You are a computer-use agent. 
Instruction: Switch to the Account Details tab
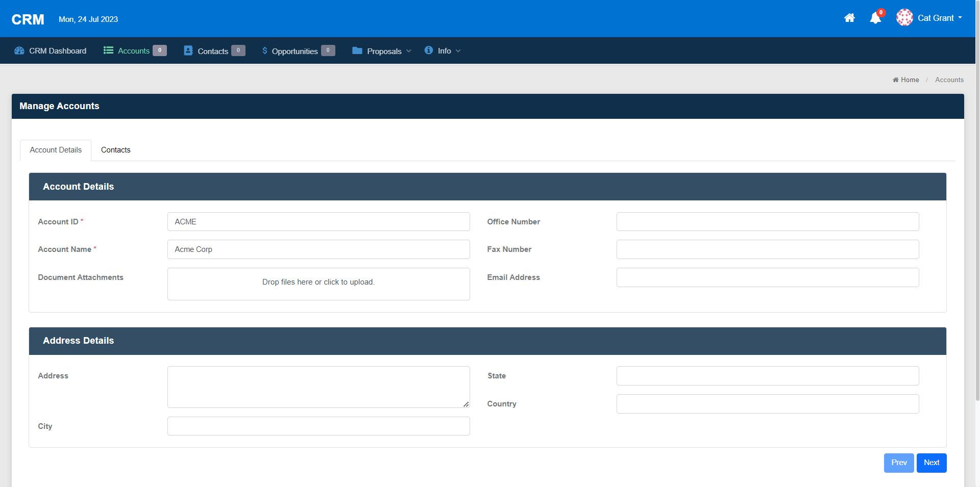[x=56, y=150]
